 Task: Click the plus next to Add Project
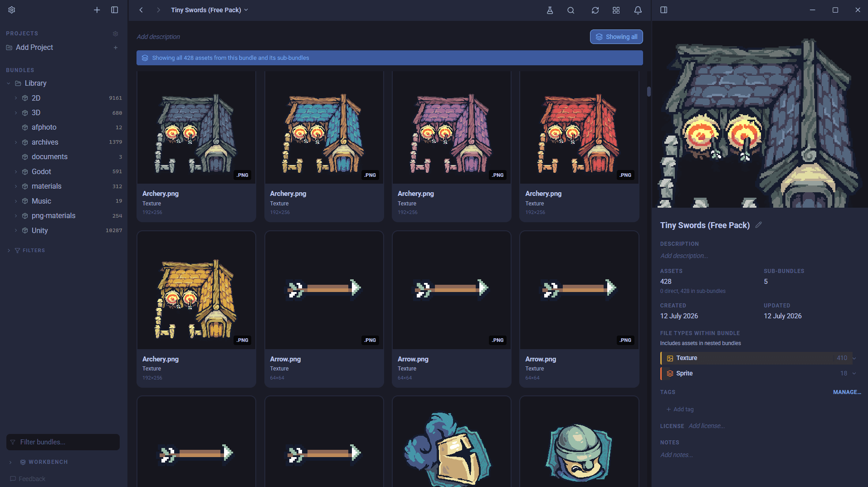tap(116, 48)
